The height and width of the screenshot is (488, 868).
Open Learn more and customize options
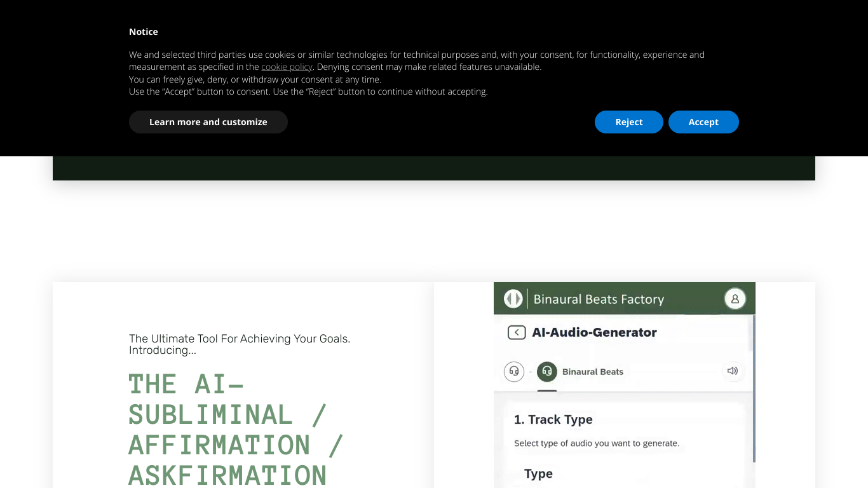208,122
